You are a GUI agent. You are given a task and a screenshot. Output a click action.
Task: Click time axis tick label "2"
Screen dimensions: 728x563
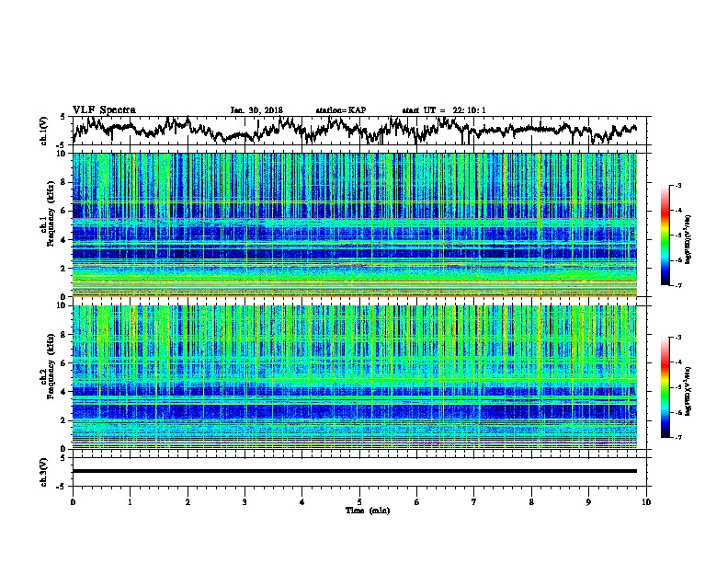(x=188, y=502)
